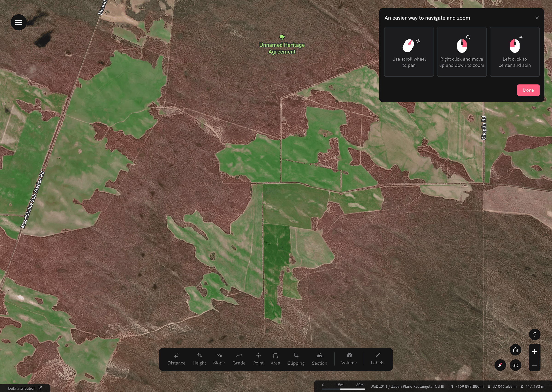552x392 pixels.
Task: Select the Height measurement tool
Action: (199, 359)
